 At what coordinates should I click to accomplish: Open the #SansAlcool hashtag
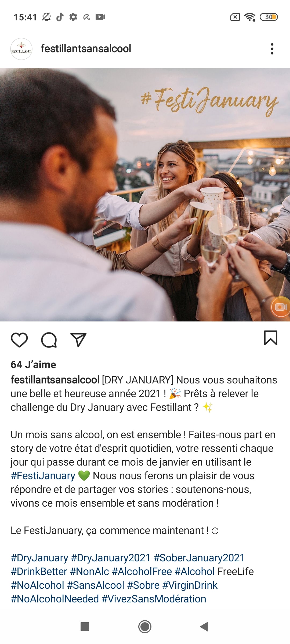pyautogui.click(x=96, y=585)
